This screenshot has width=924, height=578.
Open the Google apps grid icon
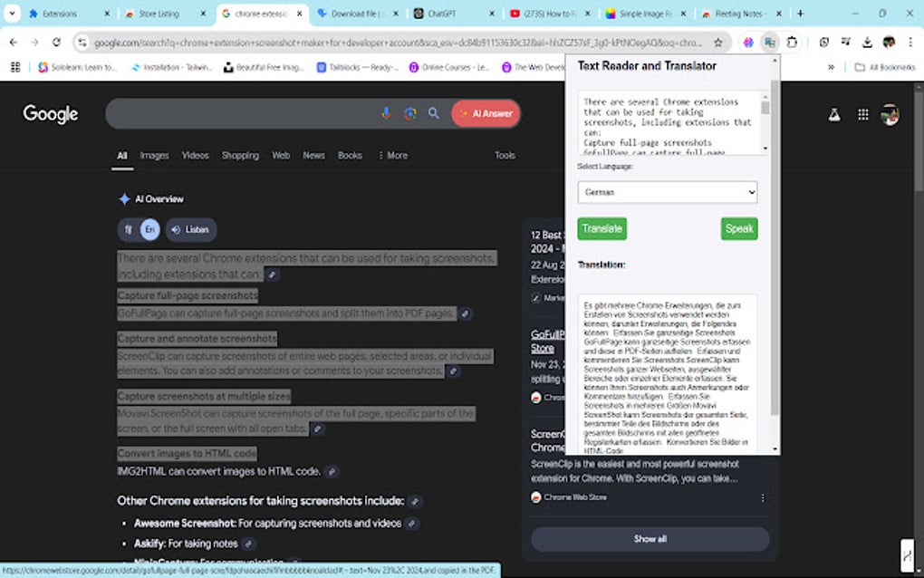click(863, 114)
